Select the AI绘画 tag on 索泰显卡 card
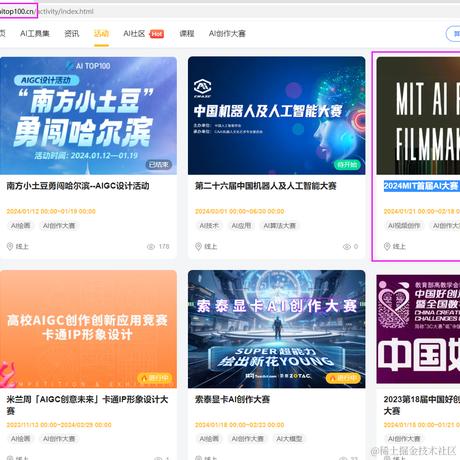Image resolution: width=460 pixels, height=460 pixels. click(x=209, y=439)
